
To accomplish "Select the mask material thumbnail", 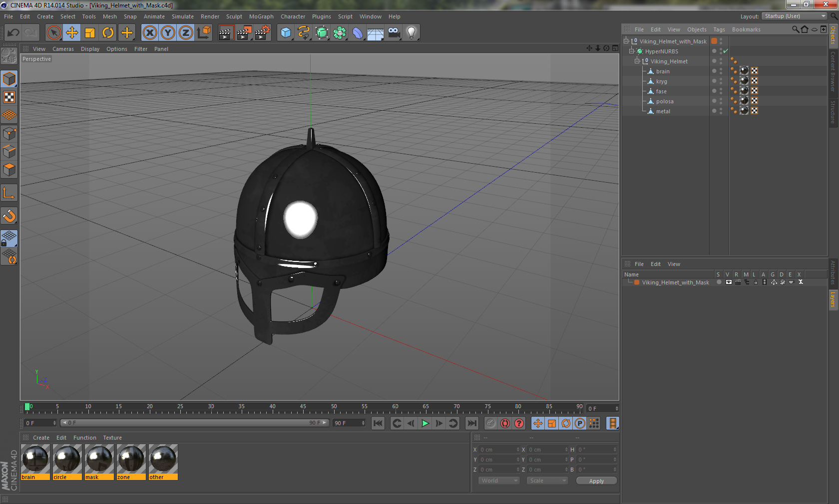I will pos(99,462).
